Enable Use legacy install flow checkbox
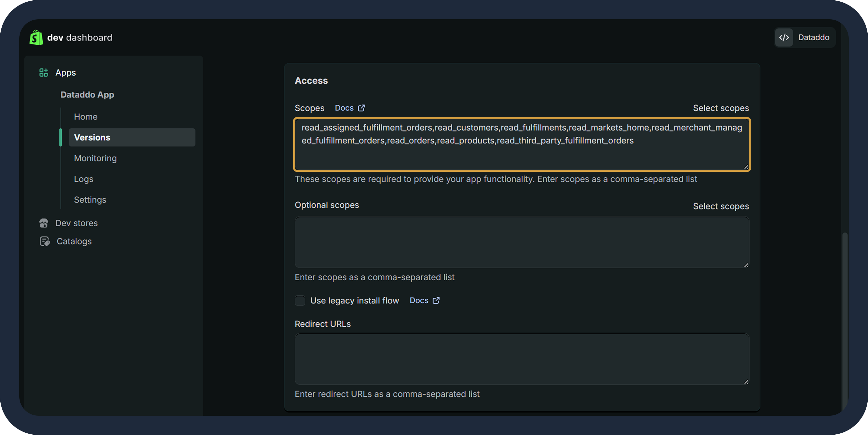 pos(300,301)
